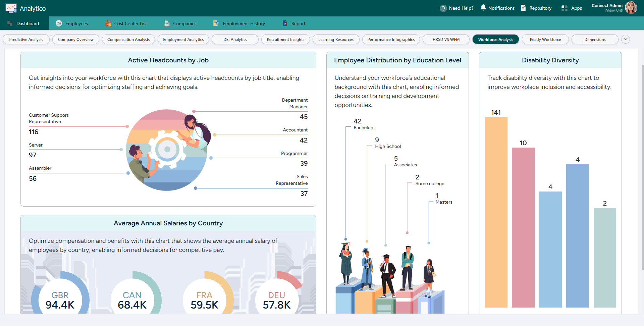
Task: Click the Need Help question mark icon
Action: click(443, 8)
